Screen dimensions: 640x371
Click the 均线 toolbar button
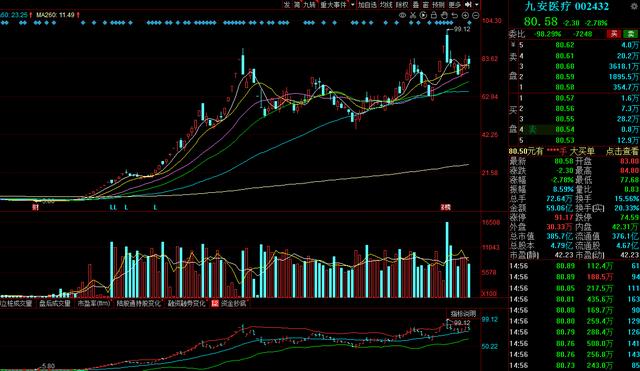pos(386,4)
